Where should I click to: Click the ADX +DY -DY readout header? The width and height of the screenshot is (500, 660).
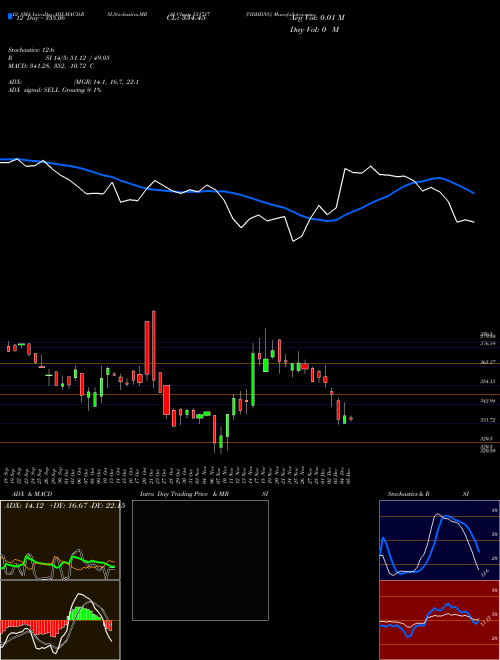point(64,506)
